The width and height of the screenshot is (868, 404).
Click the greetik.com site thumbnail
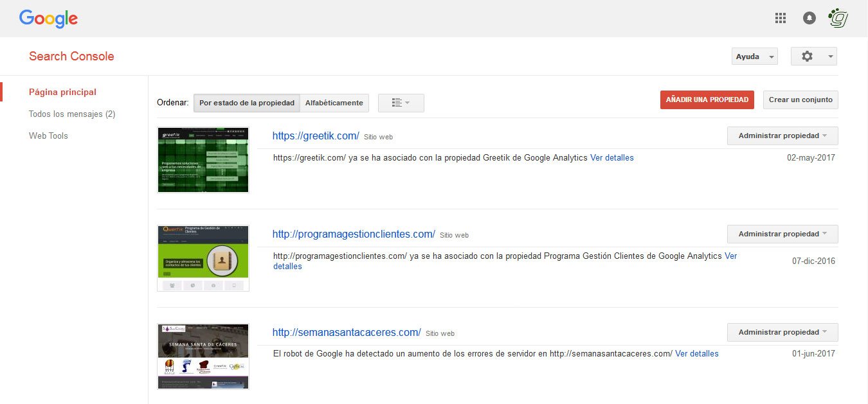click(203, 160)
